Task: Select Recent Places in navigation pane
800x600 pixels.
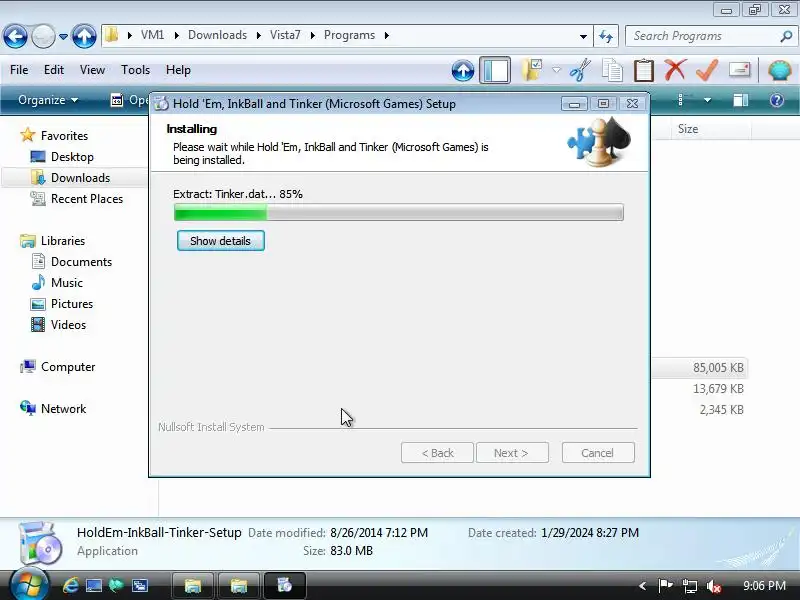Action: click(x=87, y=198)
